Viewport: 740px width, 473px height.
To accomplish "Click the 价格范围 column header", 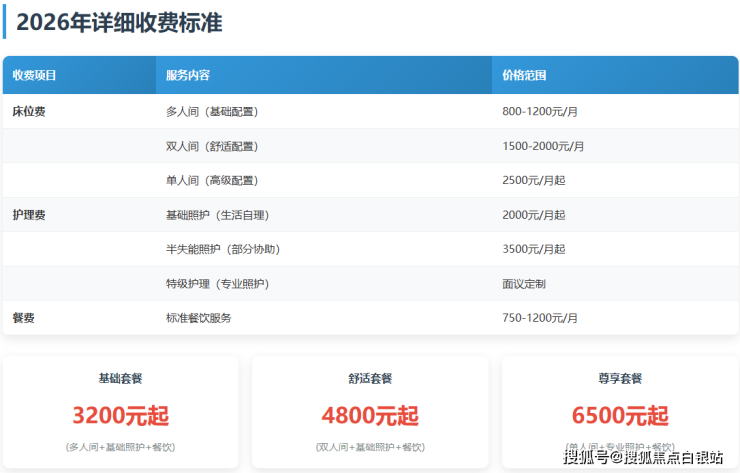I will coord(524,76).
